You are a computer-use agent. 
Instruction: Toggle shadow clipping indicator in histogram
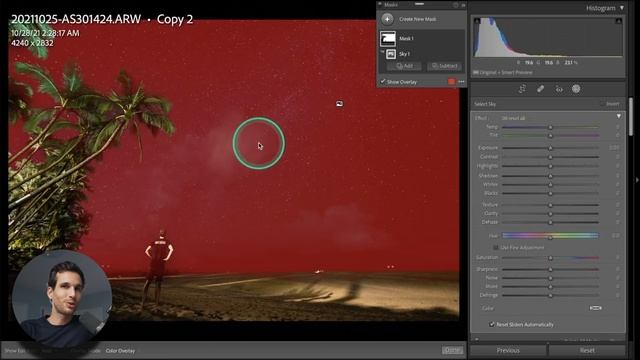tap(477, 20)
